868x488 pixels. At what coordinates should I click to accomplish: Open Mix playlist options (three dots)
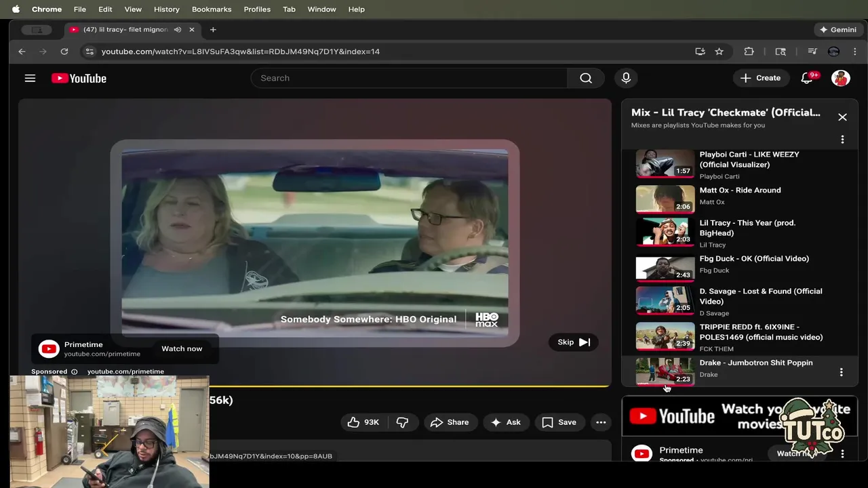coord(842,140)
